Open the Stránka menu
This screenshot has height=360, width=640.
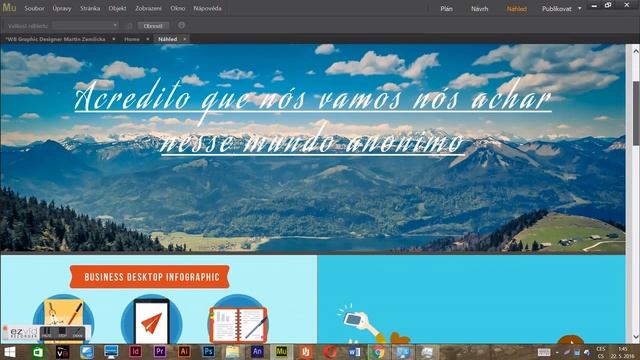90,8
